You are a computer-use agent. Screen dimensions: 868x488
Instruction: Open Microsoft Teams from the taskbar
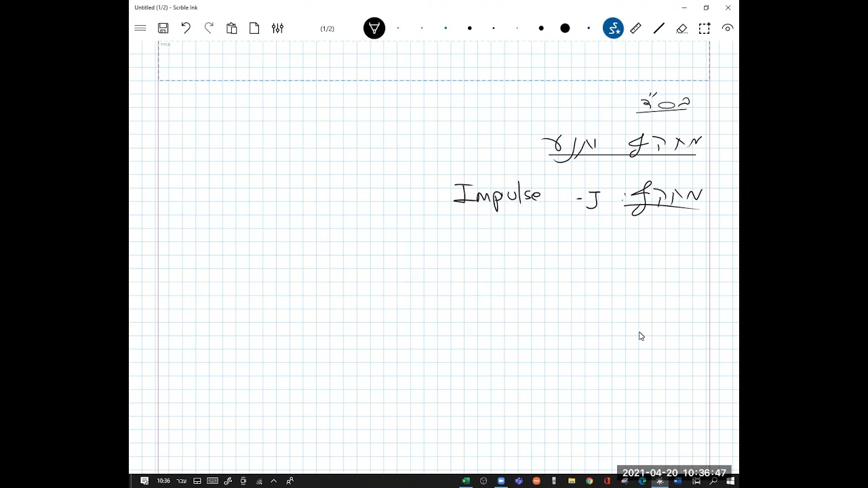pos(519,481)
